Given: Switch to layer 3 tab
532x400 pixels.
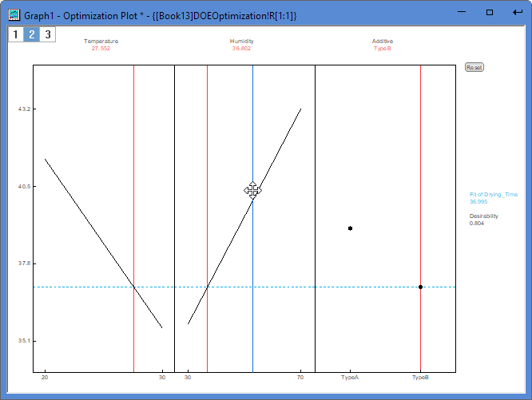Looking at the screenshot, I should click(x=48, y=34).
